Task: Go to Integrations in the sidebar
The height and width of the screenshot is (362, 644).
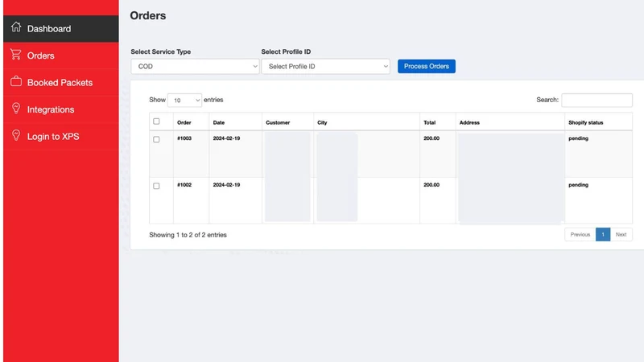Action: click(x=61, y=109)
